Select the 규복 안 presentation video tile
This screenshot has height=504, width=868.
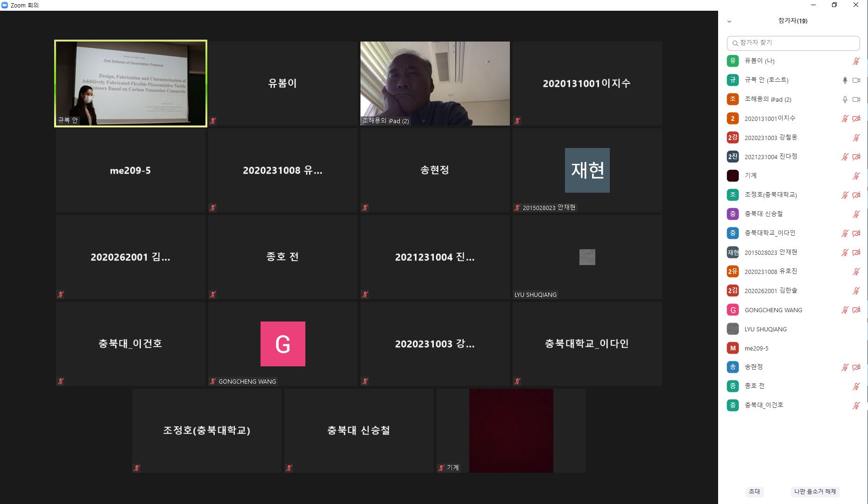tap(131, 84)
